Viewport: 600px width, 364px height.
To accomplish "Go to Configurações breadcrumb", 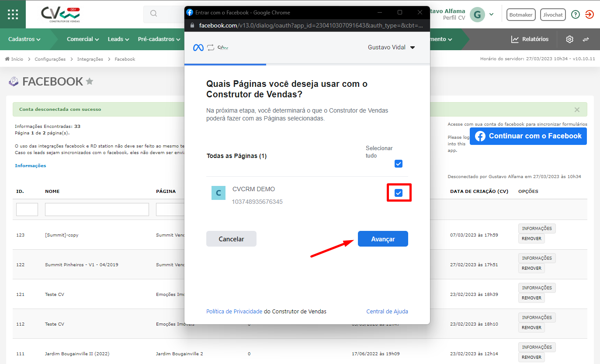I will pos(50,59).
